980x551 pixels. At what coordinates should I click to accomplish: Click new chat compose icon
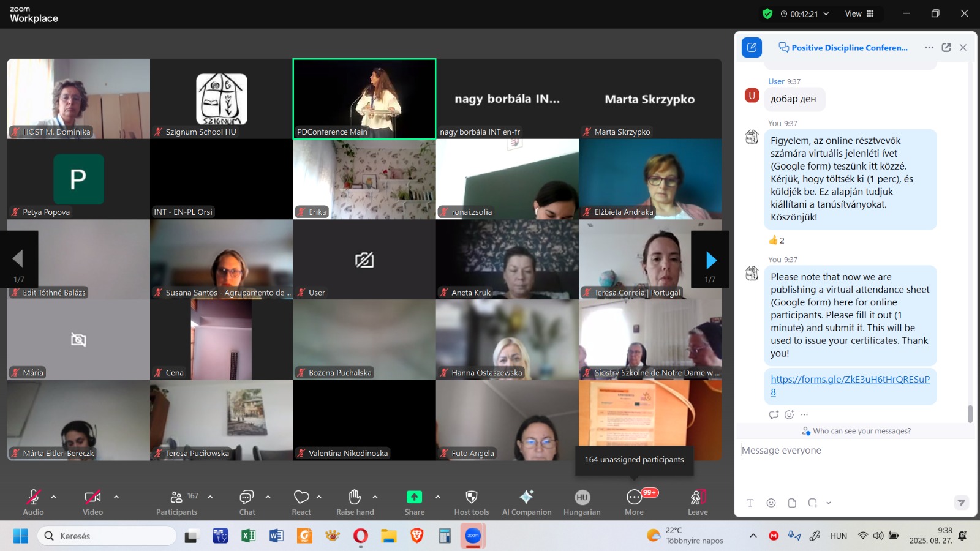752,48
